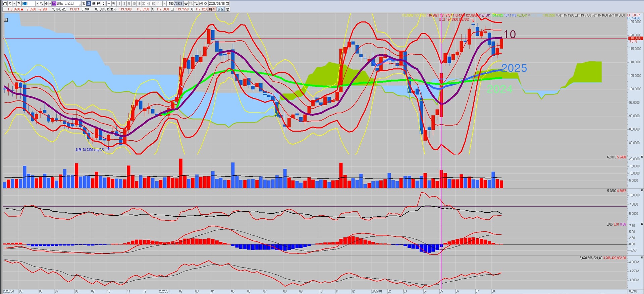Image resolution: width=644 pixels, height=294 pixels.
Task: Save the chart with floppy disk icon
Action: tap(201, 3)
